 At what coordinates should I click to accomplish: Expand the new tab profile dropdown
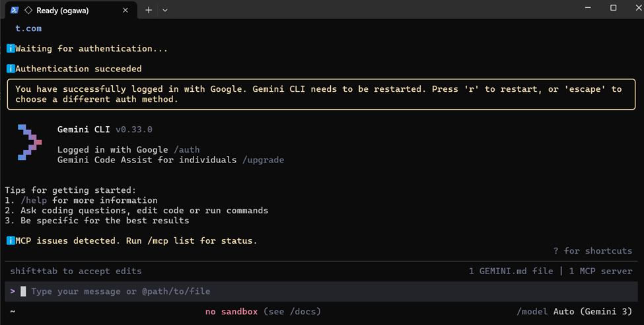point(165,10)
